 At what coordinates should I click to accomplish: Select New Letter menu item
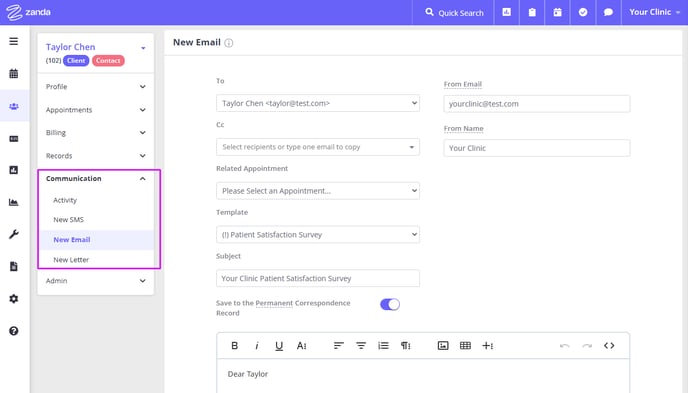click(71, 260)
